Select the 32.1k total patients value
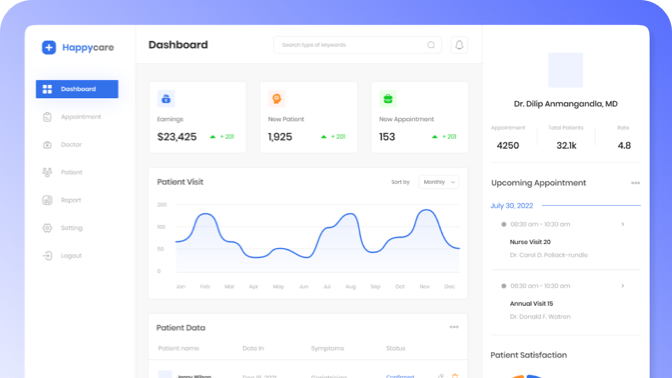Screen dimensions: 672x378 click(566, 146)
